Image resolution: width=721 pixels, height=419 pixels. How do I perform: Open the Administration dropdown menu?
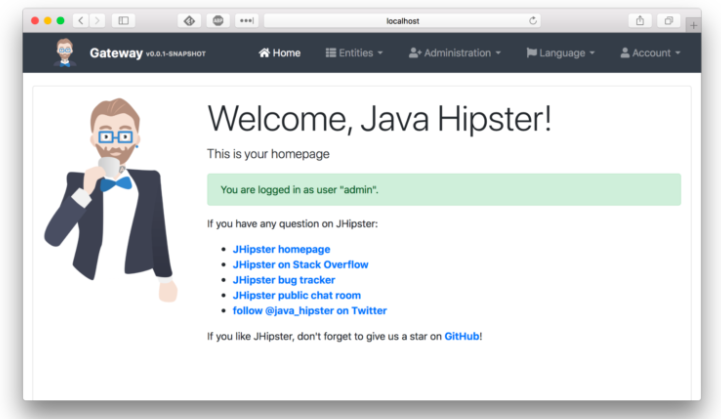[455, 53]
